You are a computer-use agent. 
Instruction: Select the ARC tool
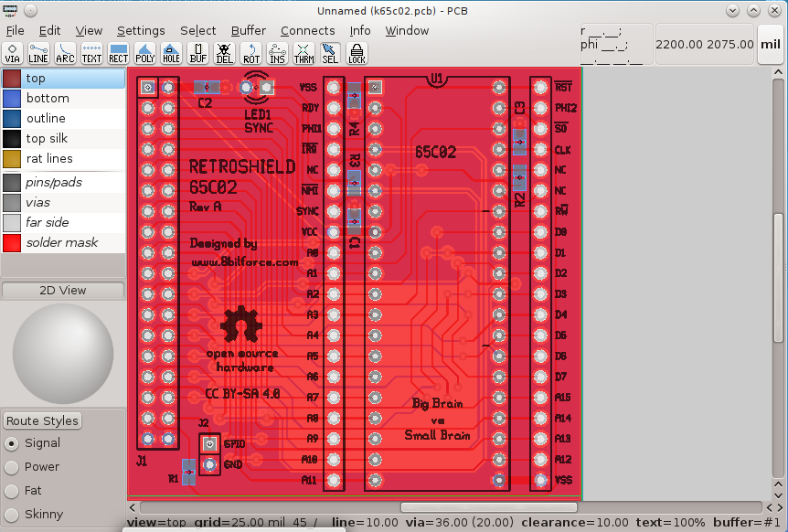click(x=65, y=53)
